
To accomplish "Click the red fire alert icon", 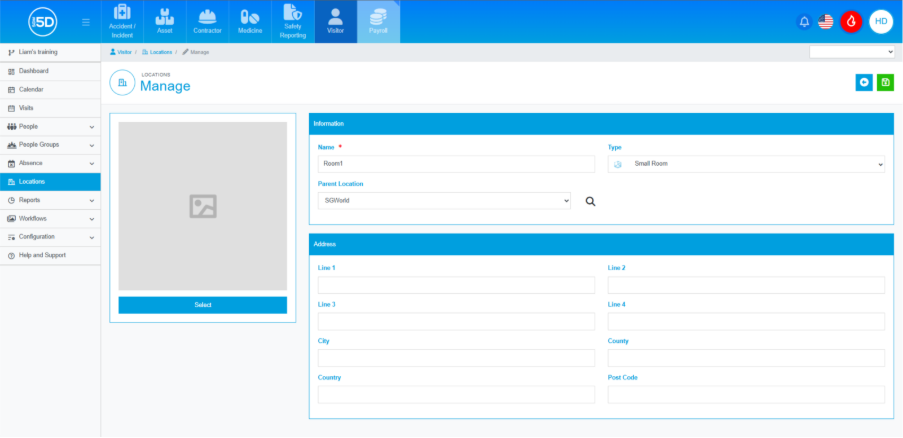I will 851,21.
